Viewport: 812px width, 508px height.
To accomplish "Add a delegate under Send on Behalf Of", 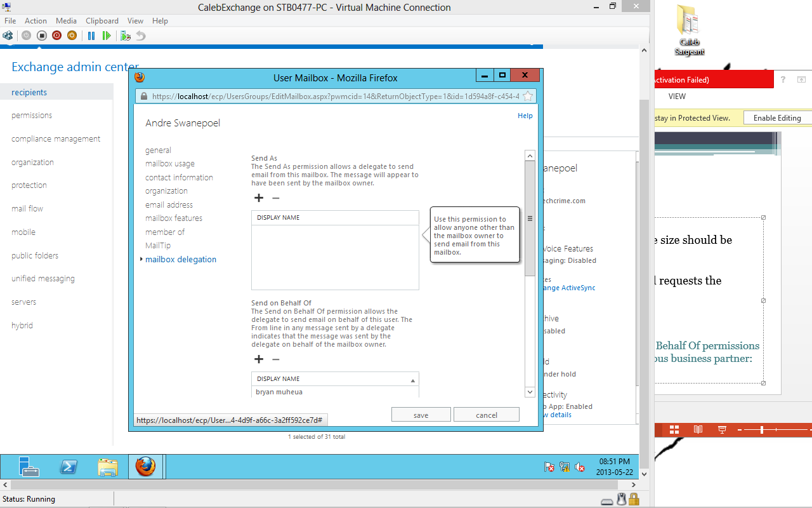I will [259, 359].
